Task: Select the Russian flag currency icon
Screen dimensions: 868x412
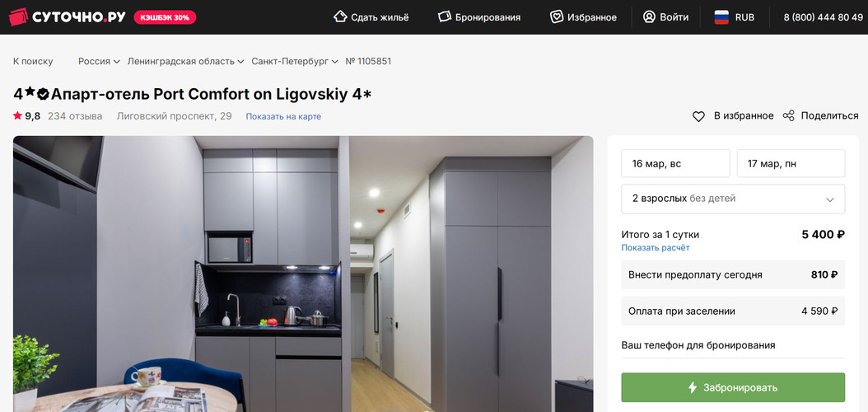Action: coord(721,17)
